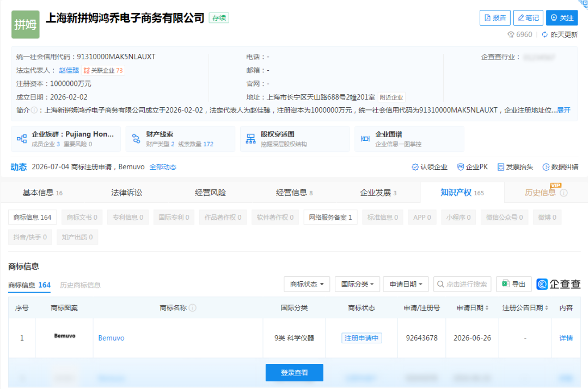Select 微信公众号 0 chip

point(504,218)
